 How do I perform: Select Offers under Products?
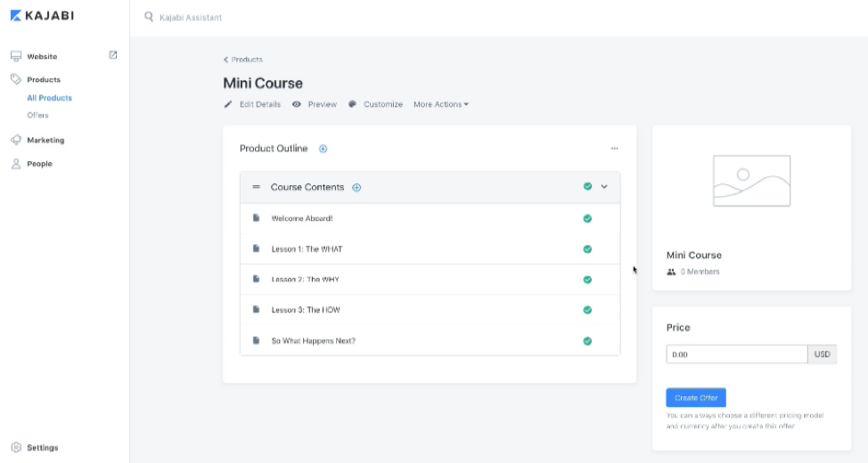[x=37, y=115]
